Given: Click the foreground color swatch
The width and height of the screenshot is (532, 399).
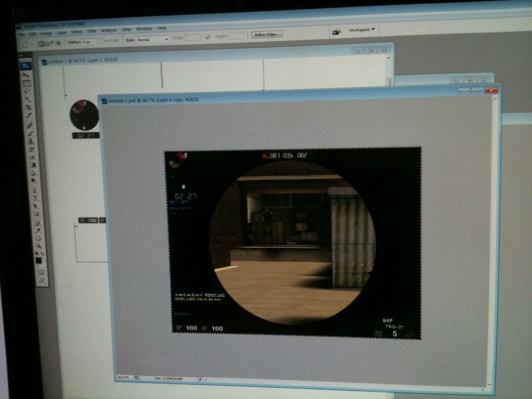Looking at the screenshot, I should [x=38, y=261].
